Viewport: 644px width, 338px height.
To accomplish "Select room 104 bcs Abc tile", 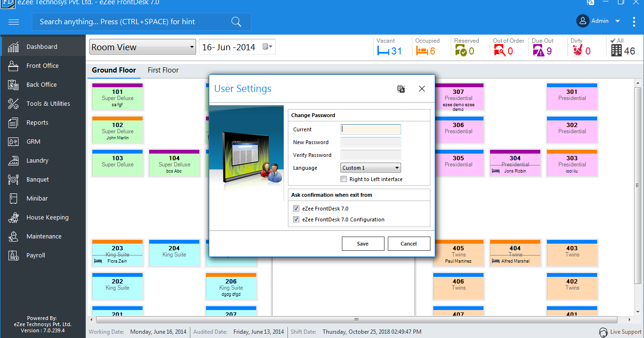I will coord(174,163).
